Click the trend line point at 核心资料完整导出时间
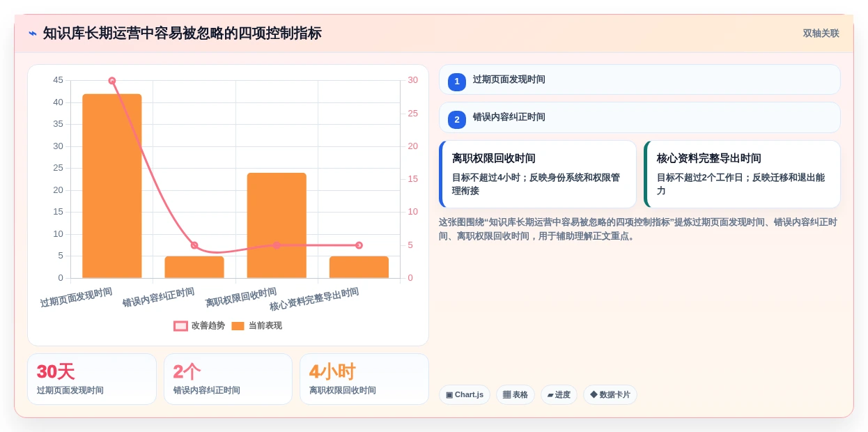The height and width of the screenshot is (432, 868). 359,245
